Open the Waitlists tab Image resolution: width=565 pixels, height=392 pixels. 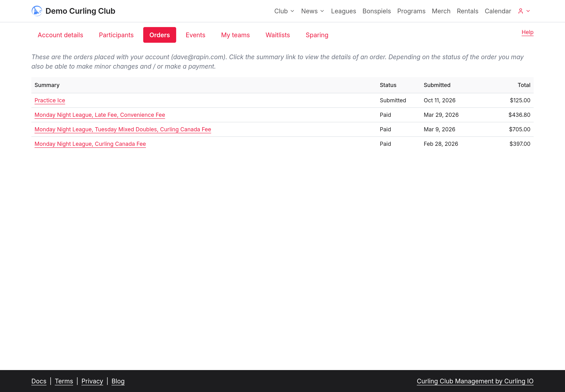pyautogui.click(x=278, y=35)
